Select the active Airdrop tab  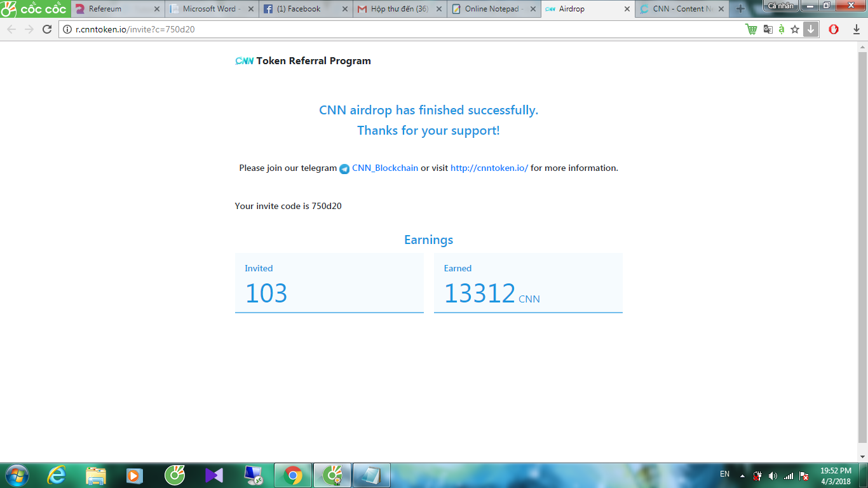tap(588, 9)
